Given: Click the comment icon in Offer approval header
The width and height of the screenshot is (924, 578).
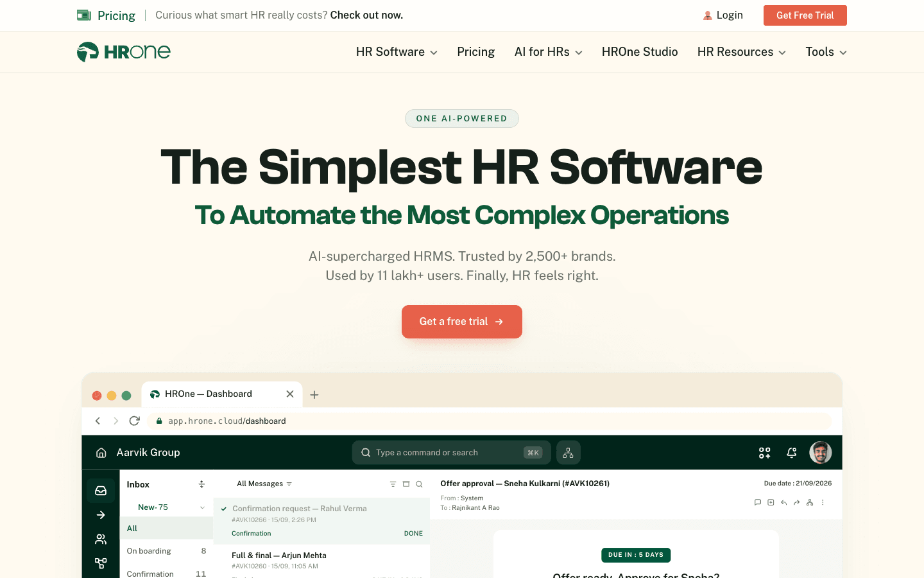Looking at the screenshot, I should pos(758,502).
